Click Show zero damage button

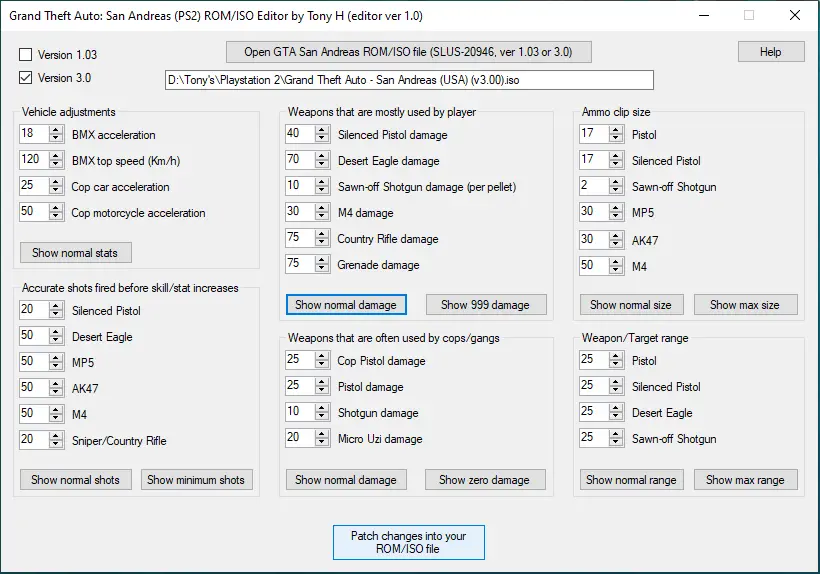pos(485,479)
